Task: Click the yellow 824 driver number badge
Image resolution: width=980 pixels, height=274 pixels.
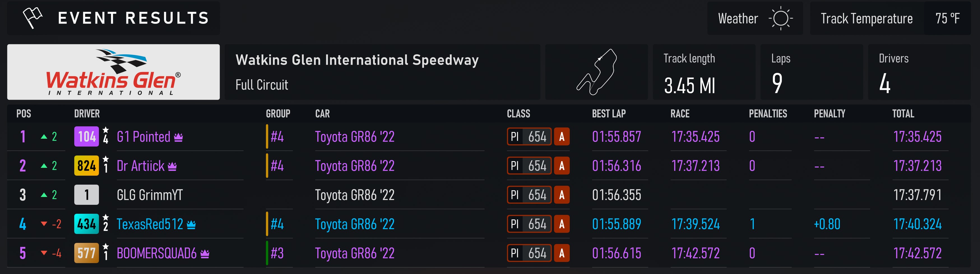Action: tap(86, 166)
